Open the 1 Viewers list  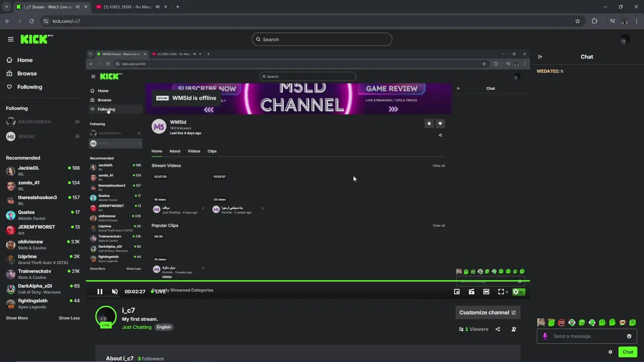(x=473, y=329)
